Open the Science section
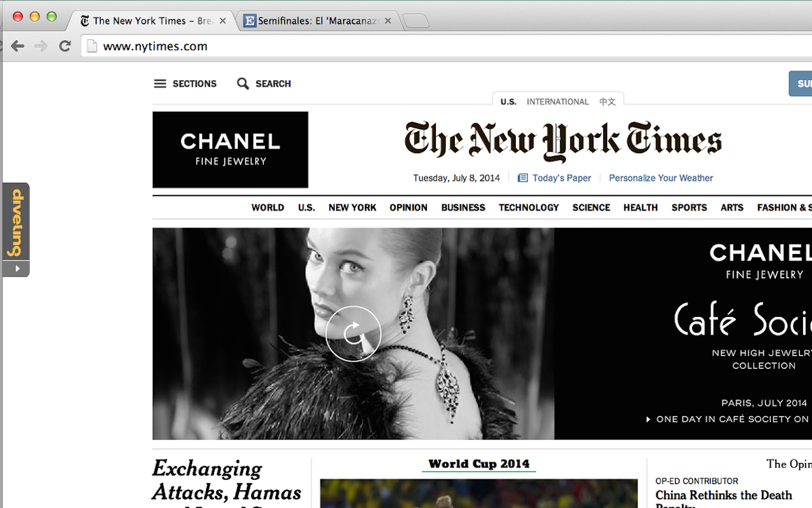This screenshot has height=508, width=812. (x=591, y=208)
